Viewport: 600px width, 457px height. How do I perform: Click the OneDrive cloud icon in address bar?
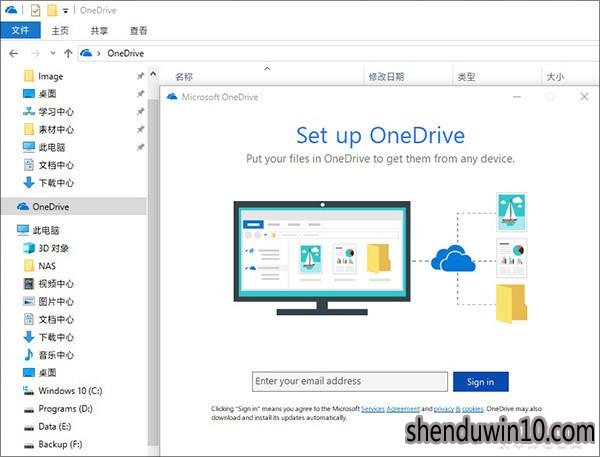point(86,53)
